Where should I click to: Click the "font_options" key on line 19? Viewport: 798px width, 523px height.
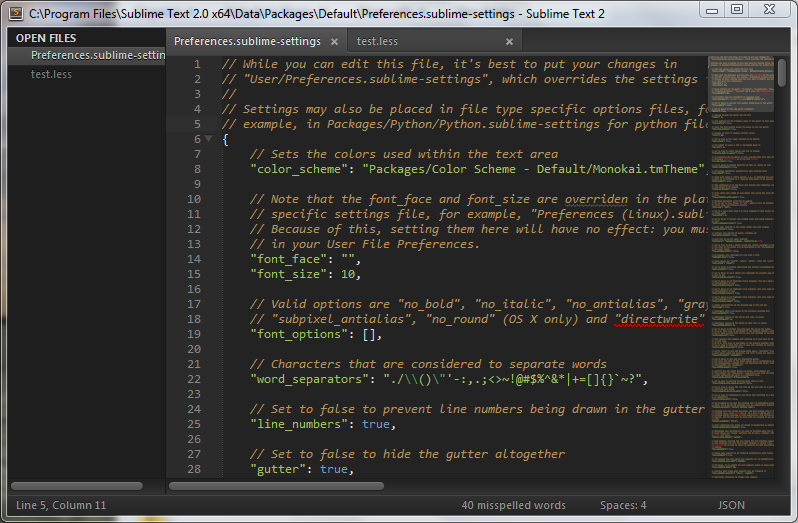(299, 334)
